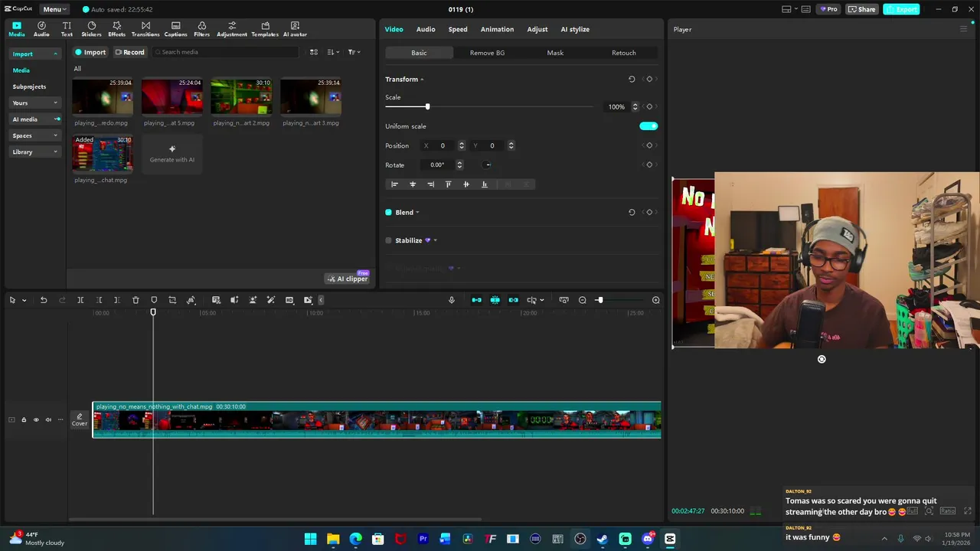This screenshot has height=551, width=980.
Task: Switch to the Speed tab
Action: click(x=458, y=29)
